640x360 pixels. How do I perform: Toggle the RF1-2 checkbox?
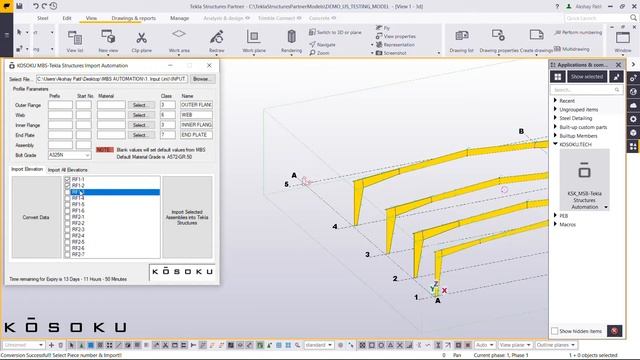[x=67, y=185]
